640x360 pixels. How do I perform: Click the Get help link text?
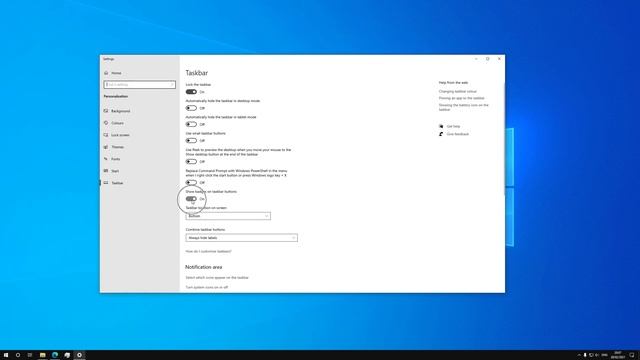coord(453,127)
